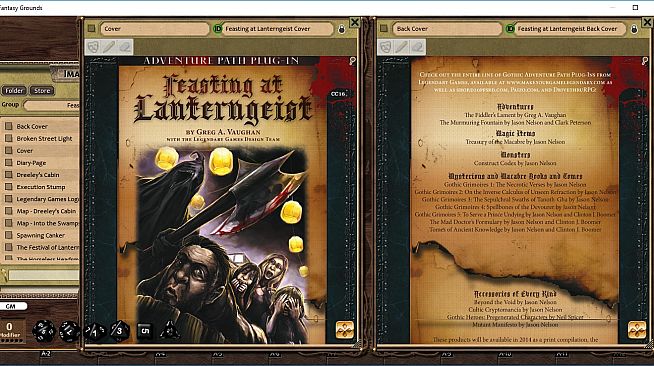The width and height of the screenshot is (654, 366).
Task: Open the Spawning Canker link icon
Action: (x=8, y=235)
